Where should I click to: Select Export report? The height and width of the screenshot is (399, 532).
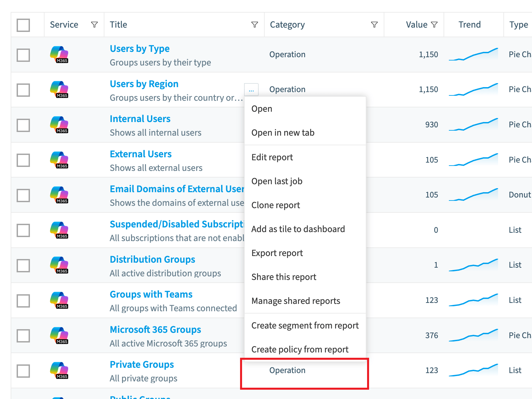(305, 253)
